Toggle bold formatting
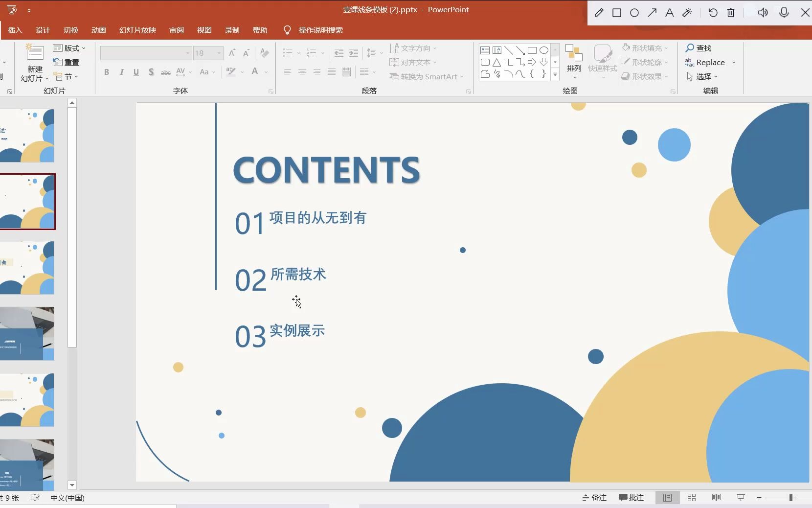 tap(107, 72)
